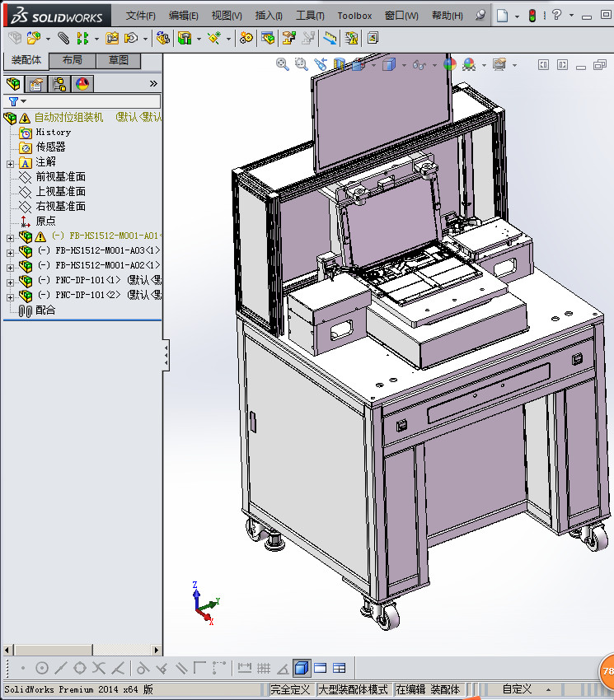Open the FeatureManager design tree tab icon
This screenshot has width=614, height=700.
(13, 83)
